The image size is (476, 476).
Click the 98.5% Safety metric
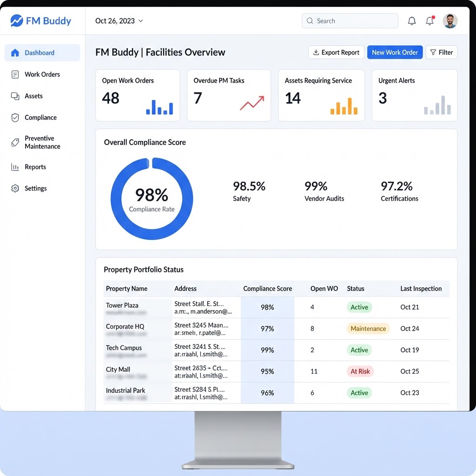pyautogui.click(x=249, y=191)
